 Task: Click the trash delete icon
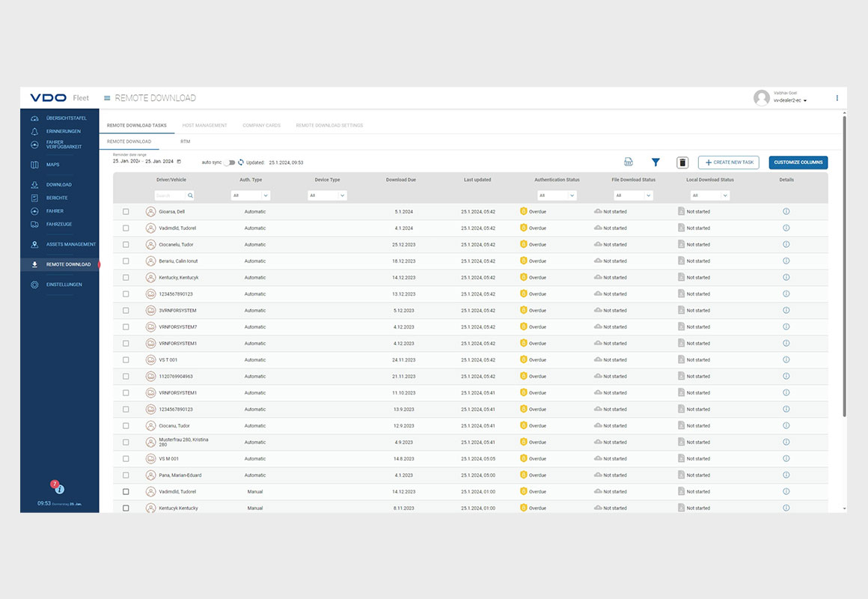tap(682, 162)
